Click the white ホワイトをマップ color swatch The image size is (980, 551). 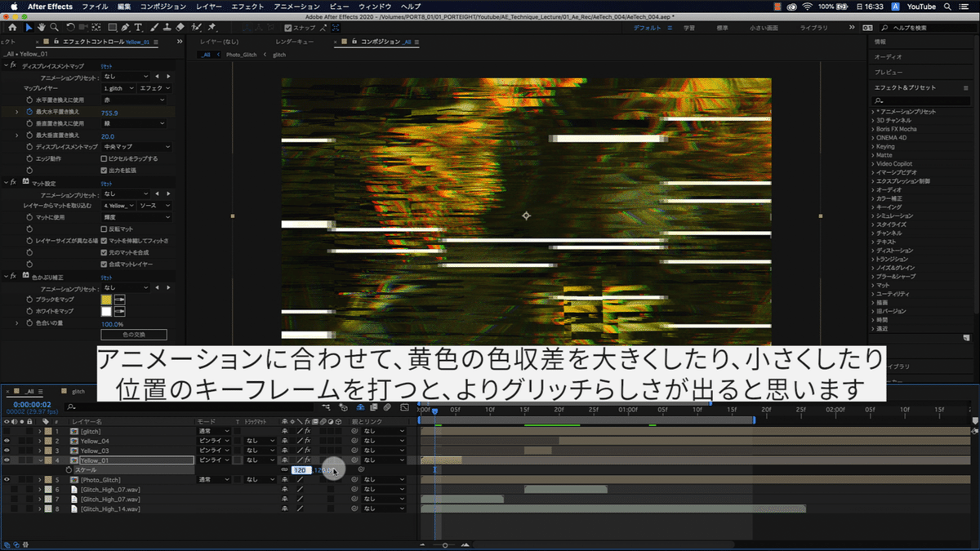(x=106, y=312)
